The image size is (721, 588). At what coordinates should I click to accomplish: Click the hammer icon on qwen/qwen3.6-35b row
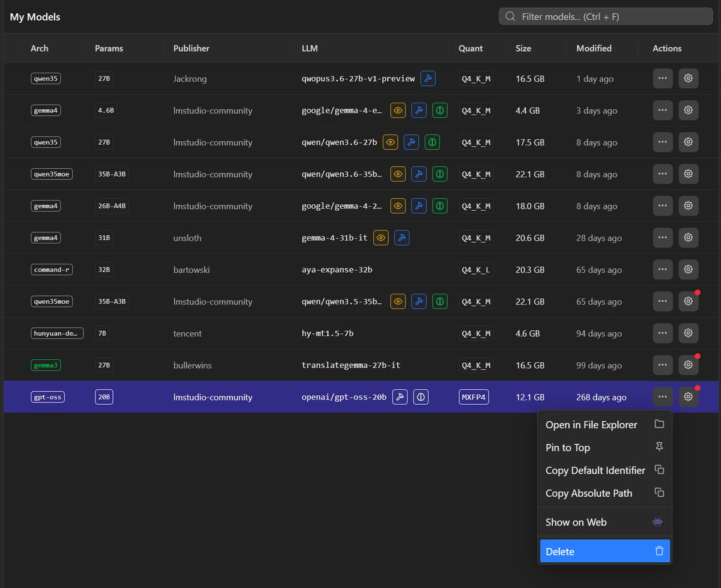tap(419, 174)
